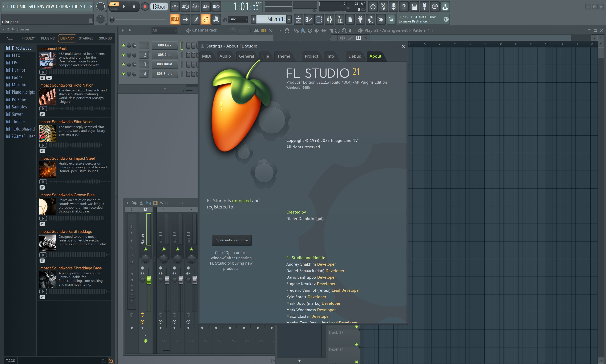Start recording with the record button
The image size is (606, 364).
click(x=145, y=7)
